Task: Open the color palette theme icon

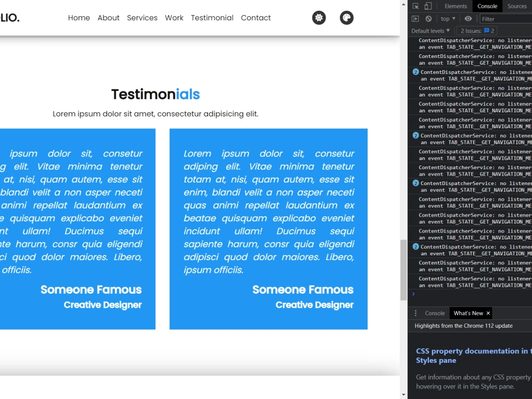Action: [346, 18]
